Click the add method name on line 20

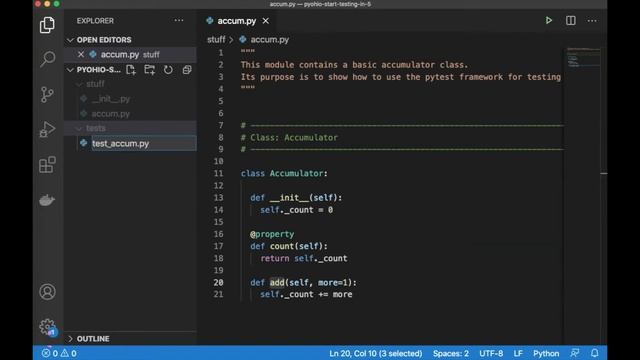click(277, 282)
